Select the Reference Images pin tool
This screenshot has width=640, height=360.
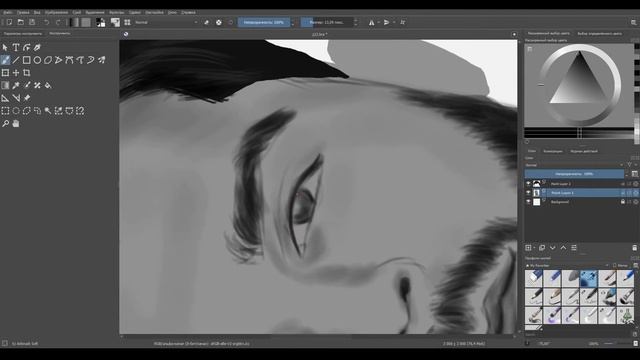point(27,98)
